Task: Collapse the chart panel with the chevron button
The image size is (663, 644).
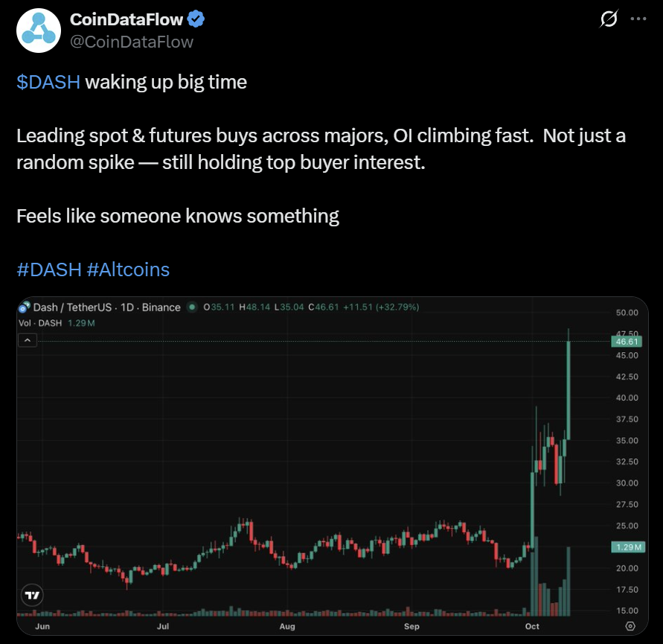Action: tap(28, 339)
